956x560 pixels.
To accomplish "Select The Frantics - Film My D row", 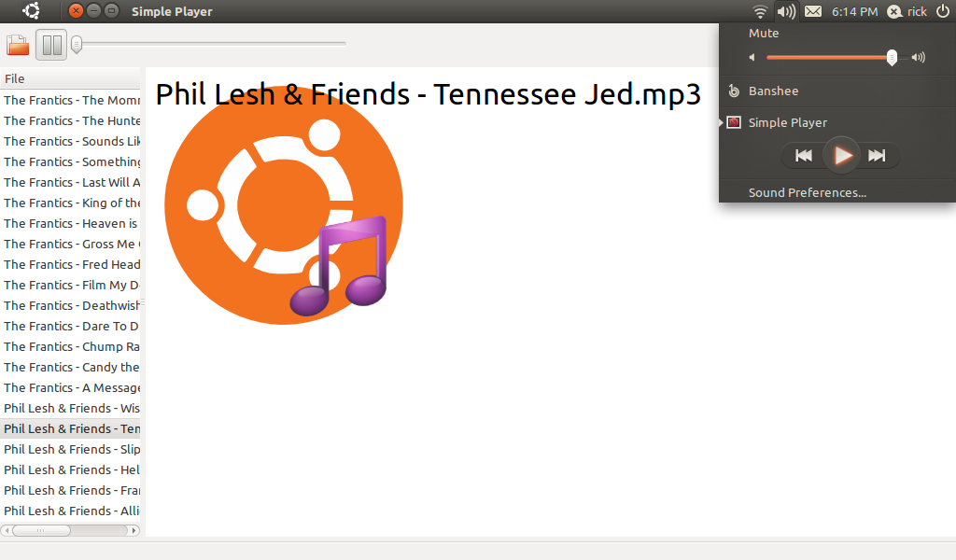I will click(70, 286).
